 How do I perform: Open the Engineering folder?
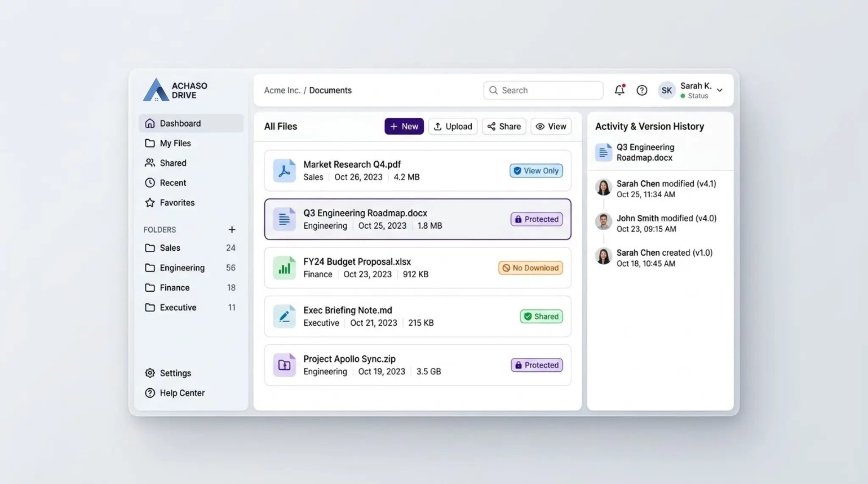[191, 268]
